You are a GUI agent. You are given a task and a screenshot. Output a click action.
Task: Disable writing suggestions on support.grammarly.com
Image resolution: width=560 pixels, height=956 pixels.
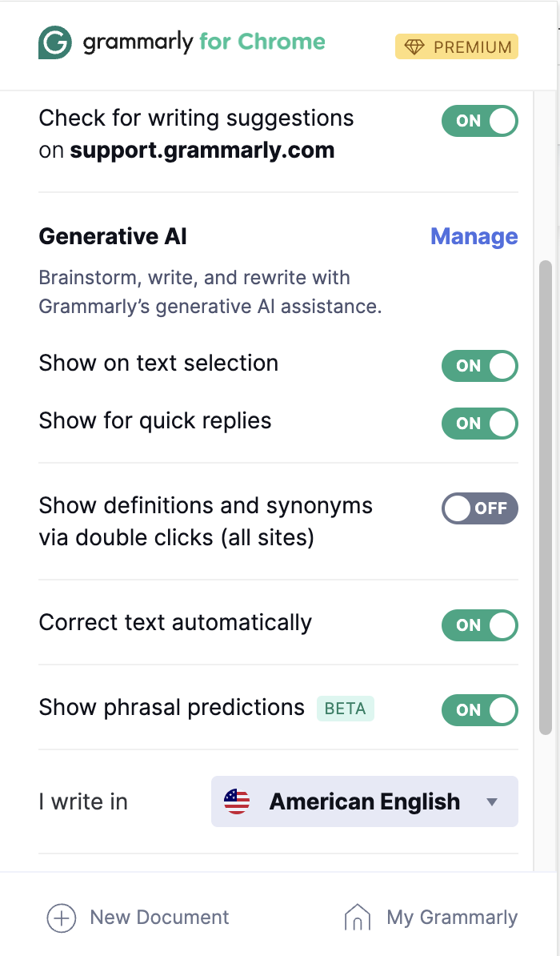coord(480,122)
